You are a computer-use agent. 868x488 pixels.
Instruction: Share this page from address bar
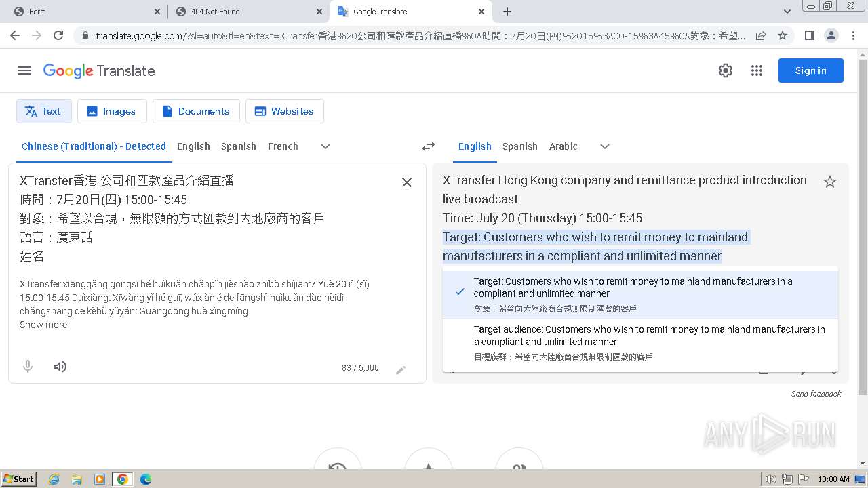pyautogui.click(x=761, y=35)
